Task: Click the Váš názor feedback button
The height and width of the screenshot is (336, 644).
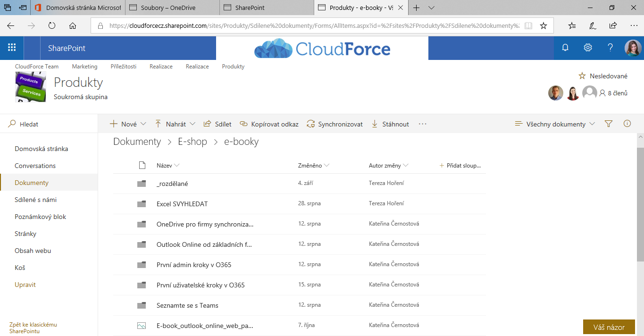Action: pos(609,327)
